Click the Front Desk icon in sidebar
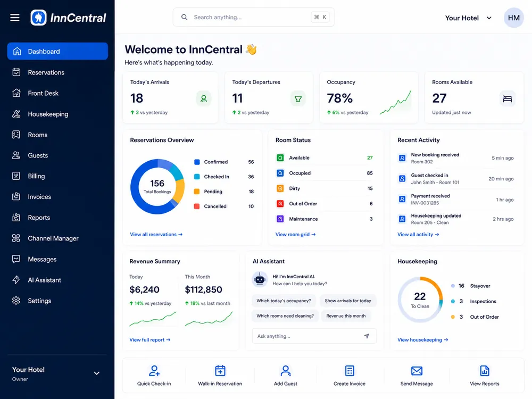532x399 pixels. [16, 93]
